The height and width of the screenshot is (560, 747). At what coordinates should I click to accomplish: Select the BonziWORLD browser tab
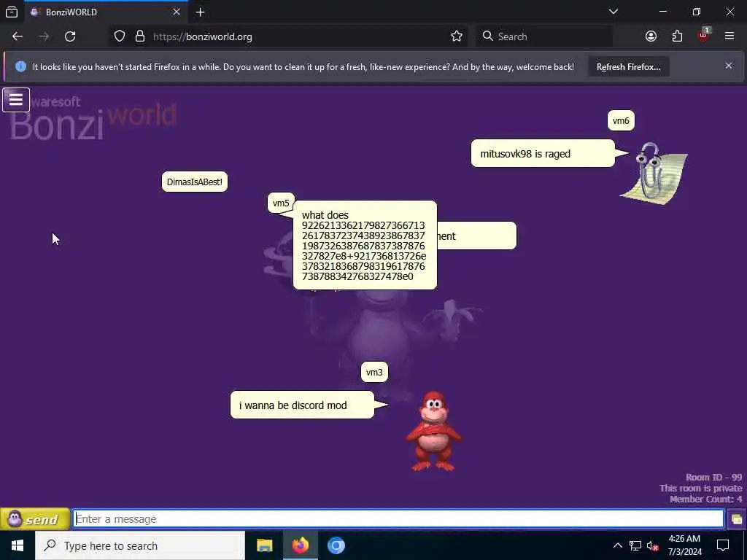[106, 12]
